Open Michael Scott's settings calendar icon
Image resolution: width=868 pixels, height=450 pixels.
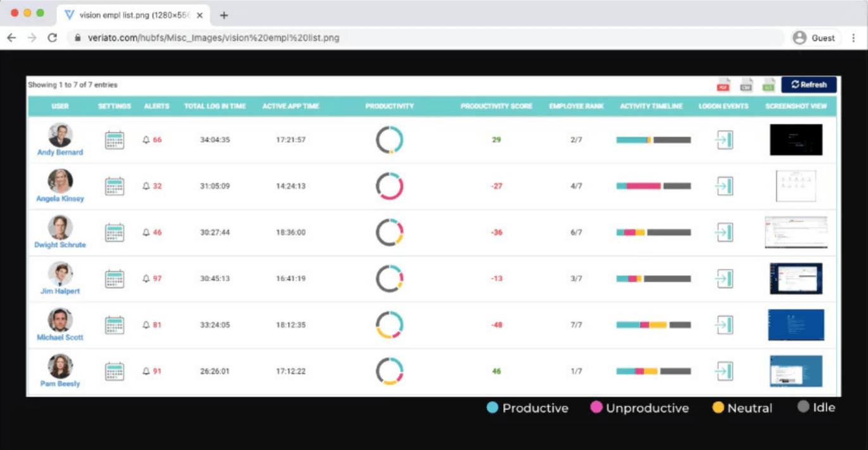tap(115, 325)
